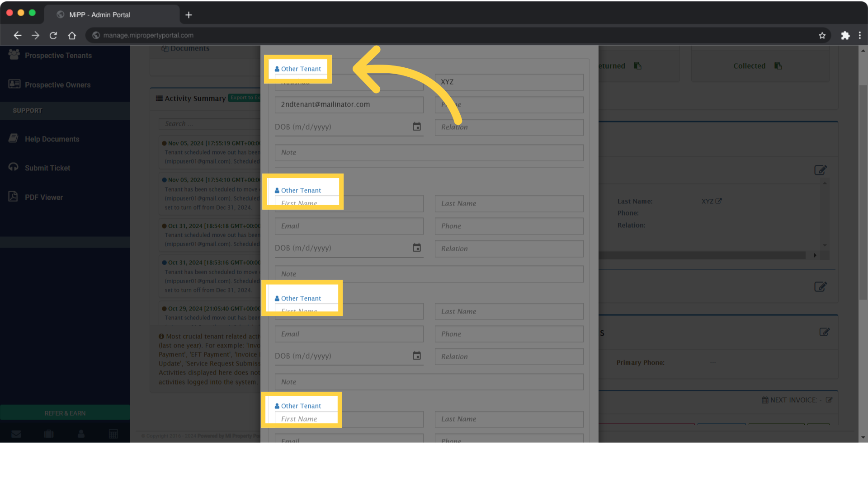868x488 pixels.
Task: Click the edit icon on the Primary Phone section
Action: click(825, 332)
